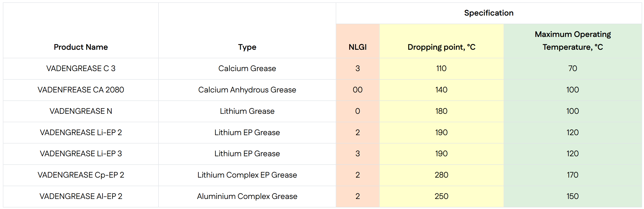Select the NLGI column header
Screen dimensions: 644x209
357,47
